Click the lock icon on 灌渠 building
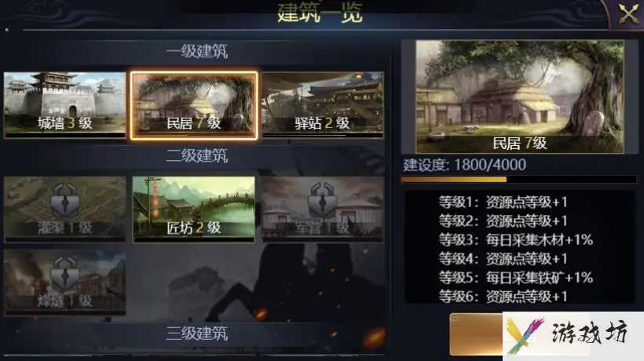 click(65, 200)
